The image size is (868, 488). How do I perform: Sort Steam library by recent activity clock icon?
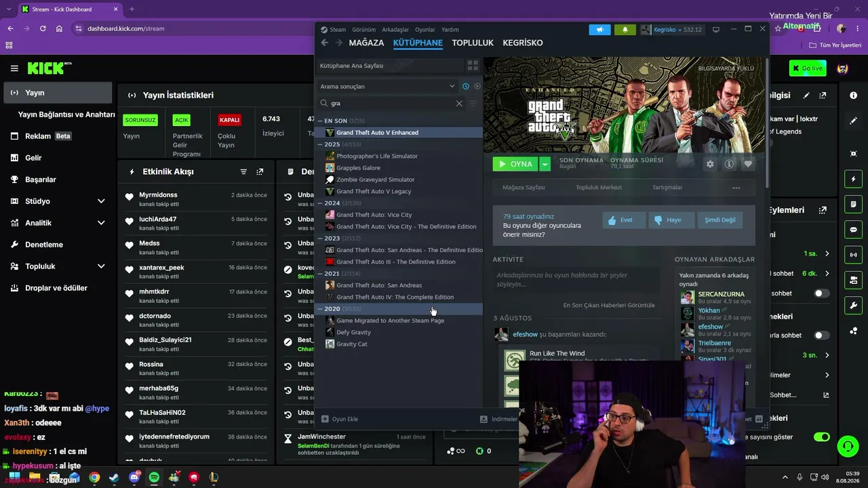(x=465, y=86)
